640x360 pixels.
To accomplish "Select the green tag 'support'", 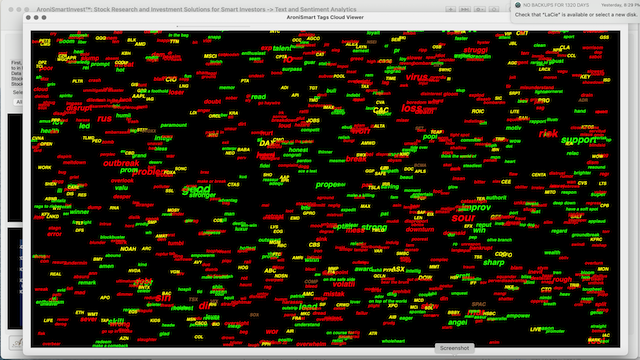I will (578, 140).
